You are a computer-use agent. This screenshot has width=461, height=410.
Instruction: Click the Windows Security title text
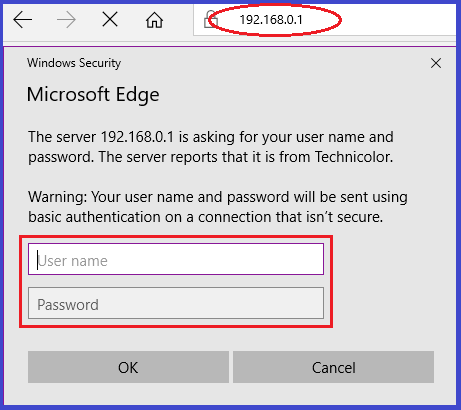[x=74, y=63]
